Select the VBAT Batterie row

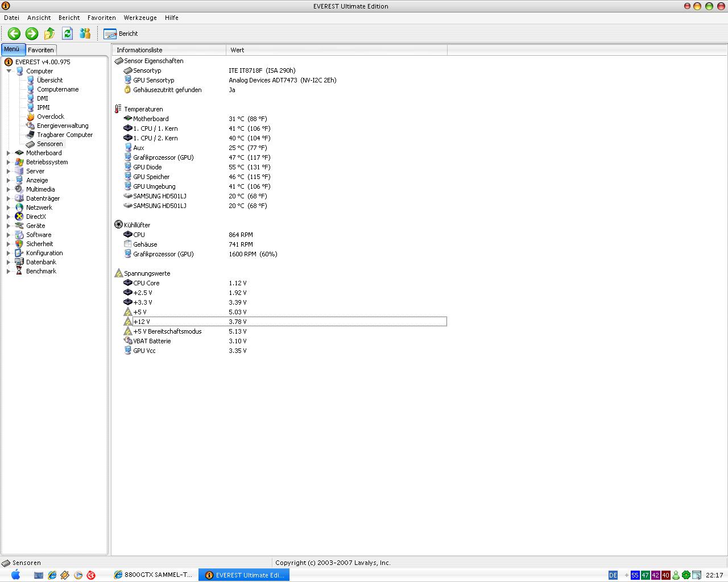coord(284,341)
